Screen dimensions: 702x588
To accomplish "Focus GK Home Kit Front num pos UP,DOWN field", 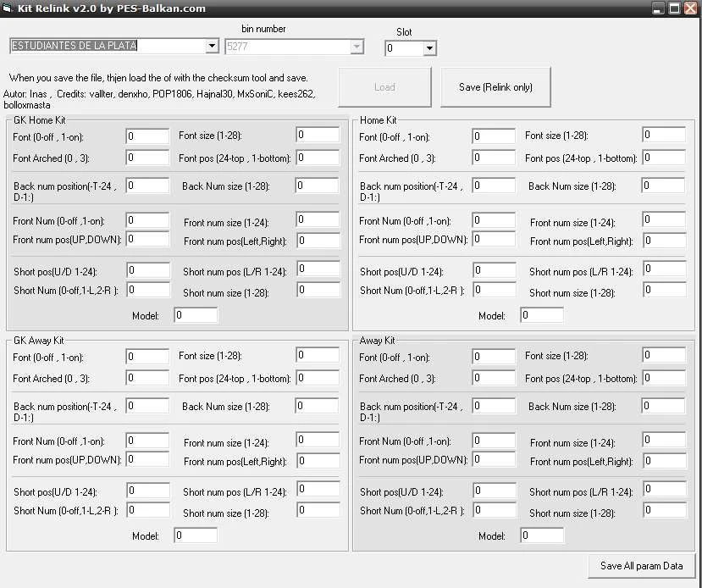I will pyautogui.click(x=147, y=239).
